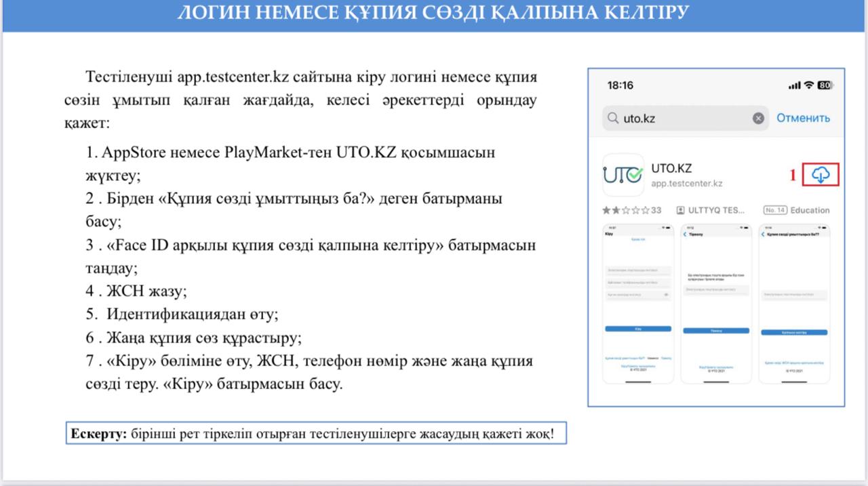Click the developer profile icon beside ULTTYQ TES

[x=680, y=210]
